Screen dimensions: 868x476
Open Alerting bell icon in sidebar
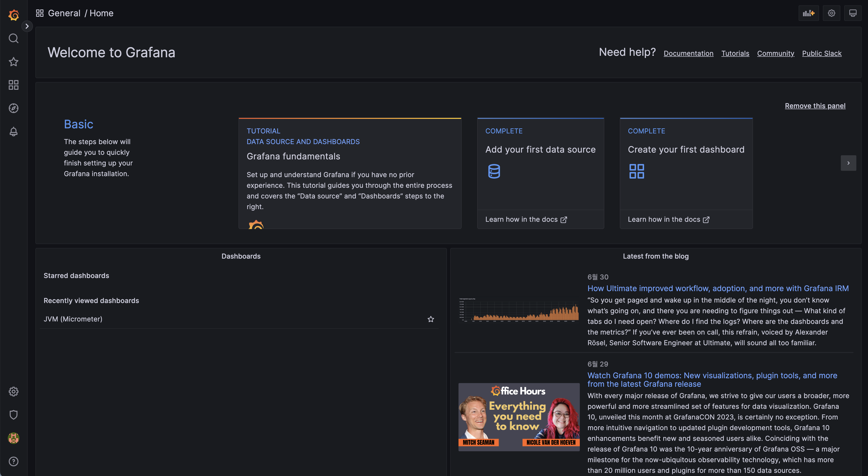point(14,131)
